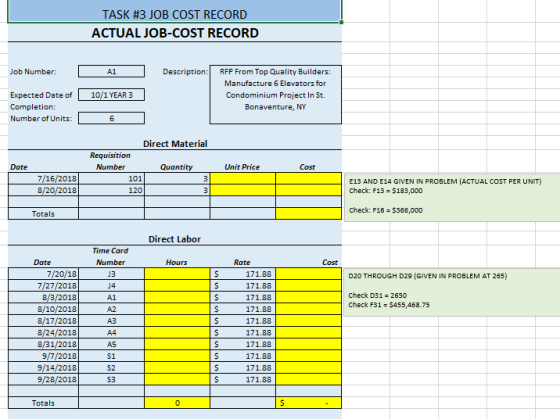Select the Direct Labor total cost cell
This screenshot has width=560, height=419.
[x=309, y=403]
